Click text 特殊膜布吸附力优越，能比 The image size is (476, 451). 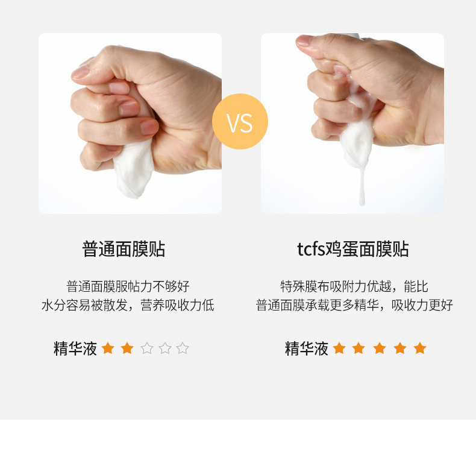pos(354,286)
